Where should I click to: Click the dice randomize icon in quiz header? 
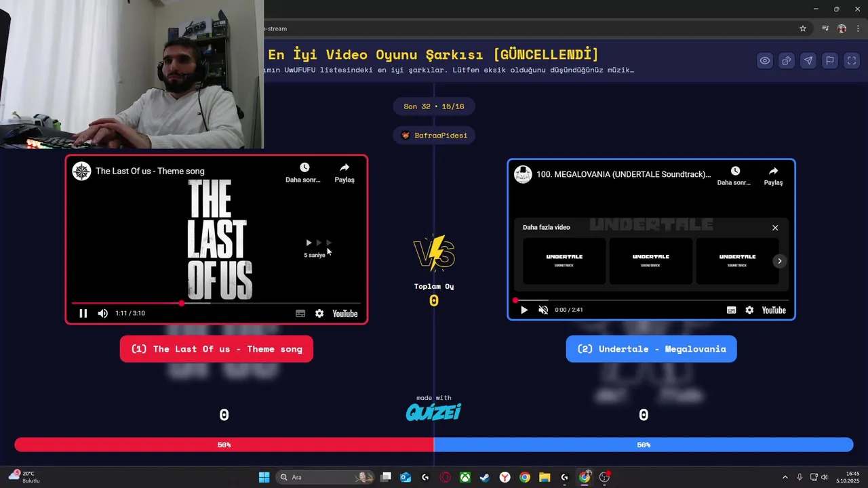787,60
